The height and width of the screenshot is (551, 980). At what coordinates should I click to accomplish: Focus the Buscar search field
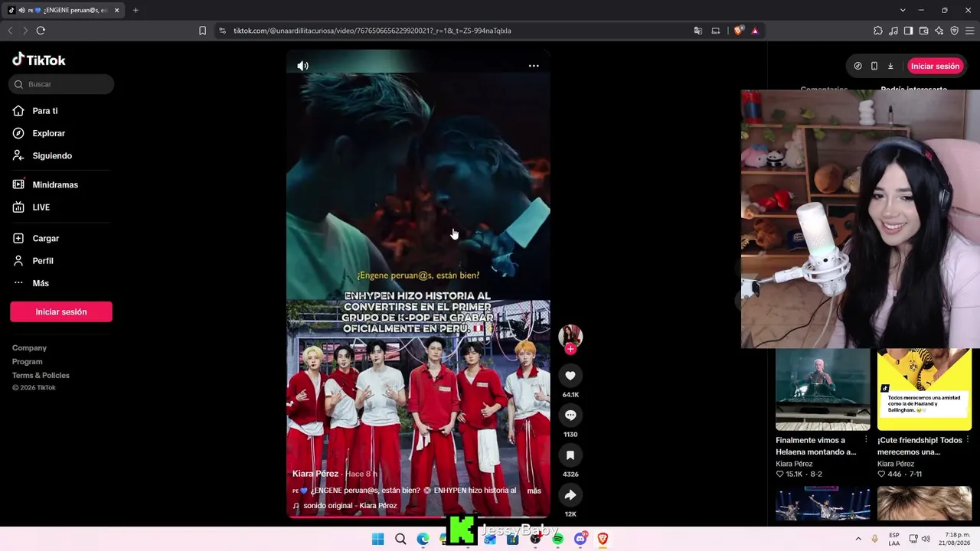click(61, 84)
